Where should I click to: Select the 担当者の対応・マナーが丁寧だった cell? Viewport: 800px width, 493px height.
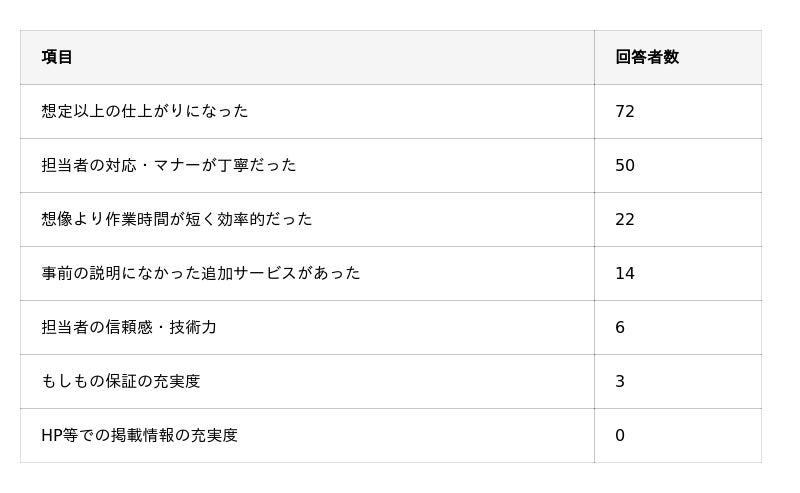pyautogui.click(x=169, y=165)
